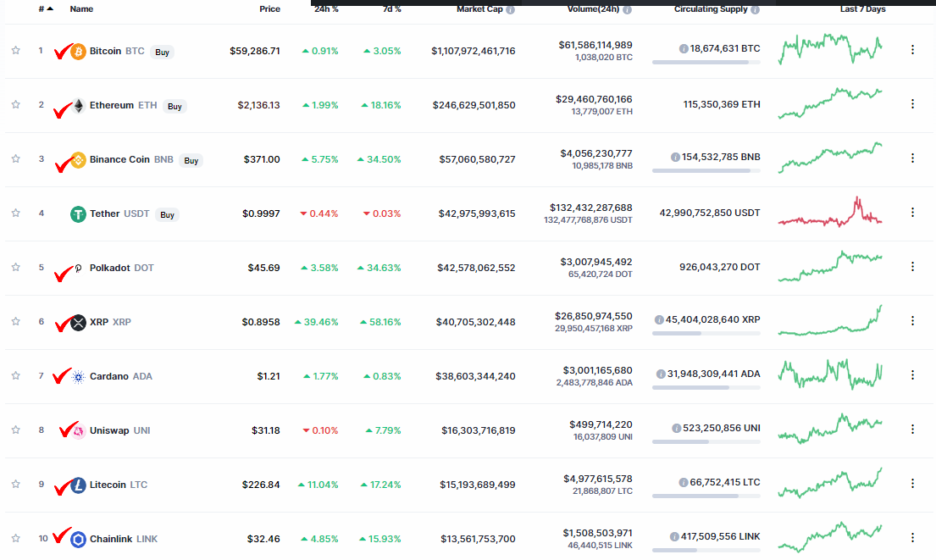
Task: Open Polkadot row options menu
Action: [912, 266]
